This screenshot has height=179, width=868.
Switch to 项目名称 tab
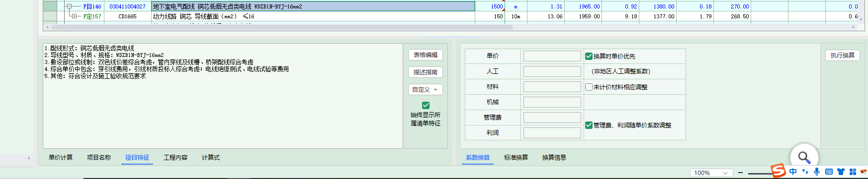(x=99, y=157)
